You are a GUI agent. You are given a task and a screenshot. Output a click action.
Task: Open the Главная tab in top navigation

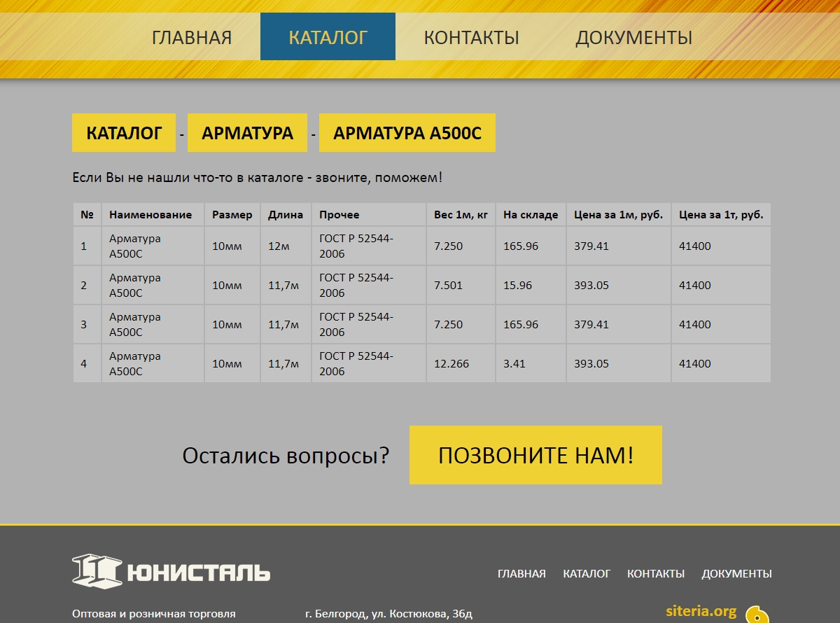(x=192, y=37)
